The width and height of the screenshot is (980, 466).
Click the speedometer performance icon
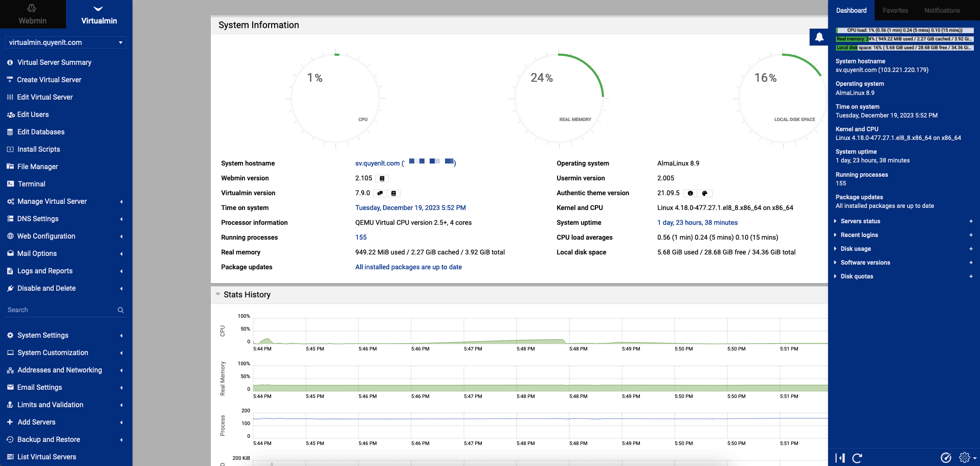click(946, 458)
